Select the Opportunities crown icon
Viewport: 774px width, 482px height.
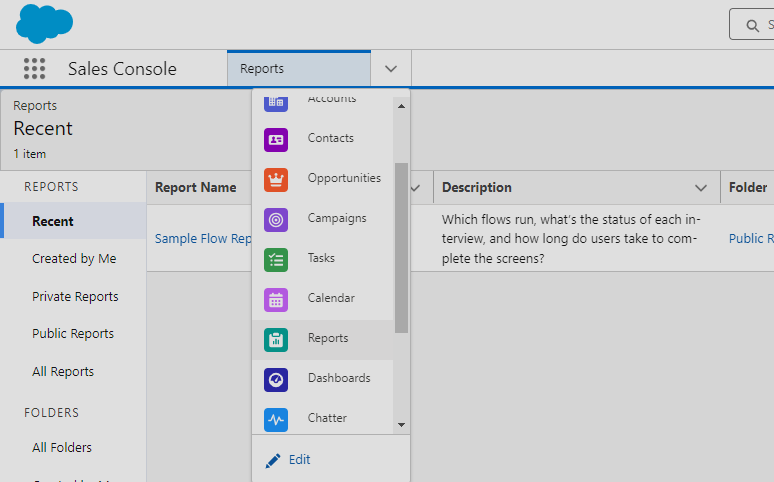coord(276,180)
